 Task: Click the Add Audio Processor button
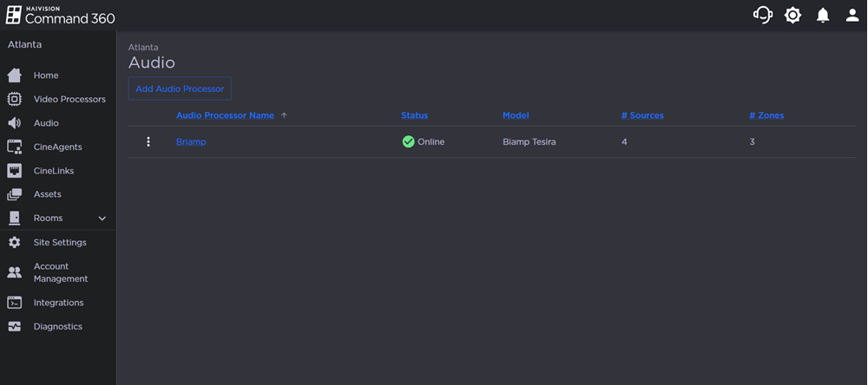180,88
